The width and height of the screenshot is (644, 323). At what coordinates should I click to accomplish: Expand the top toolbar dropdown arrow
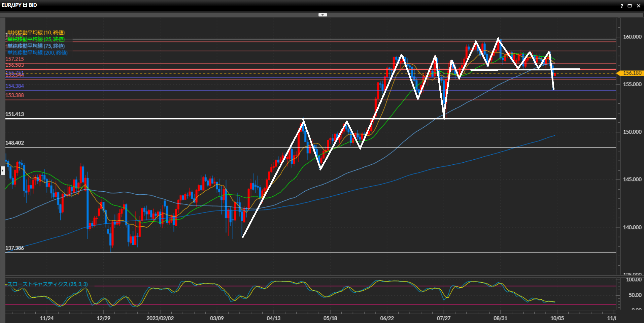pos(323,15)
